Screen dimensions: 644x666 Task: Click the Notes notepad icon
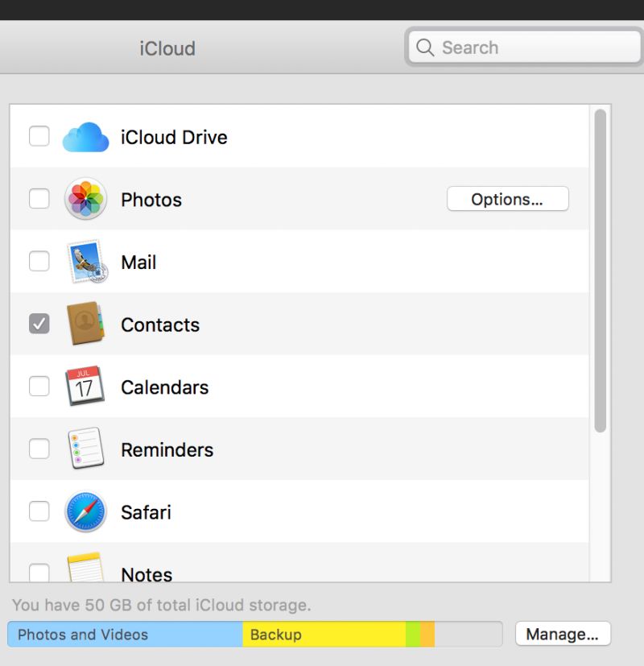click(85, 567)
